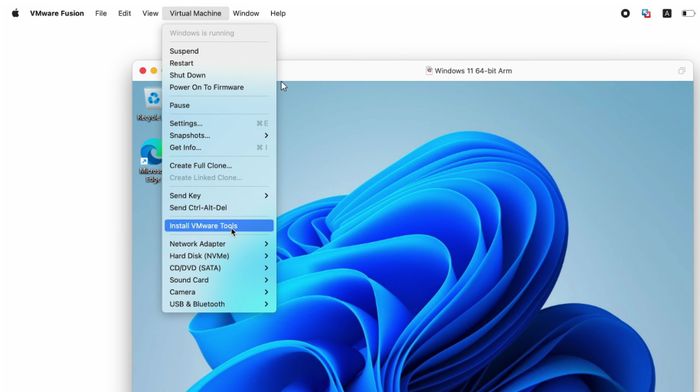The width and height of the screenshot is (700, 392).
Task: Click Install VMware Tools
Action: pos(219,226)
